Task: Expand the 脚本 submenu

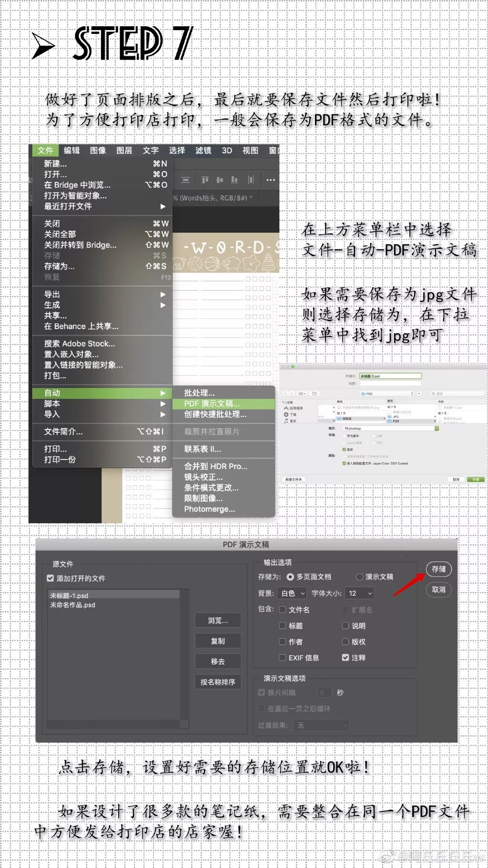Action: [102, 404]
